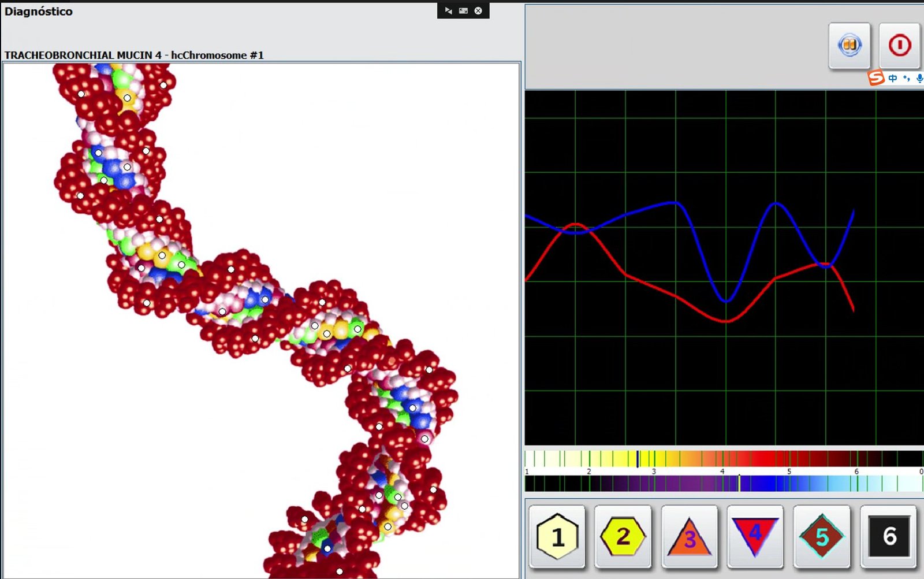Screen dimensions: 924x579
Task: Close the dark overlay bar with X
Action: point(478,10)
